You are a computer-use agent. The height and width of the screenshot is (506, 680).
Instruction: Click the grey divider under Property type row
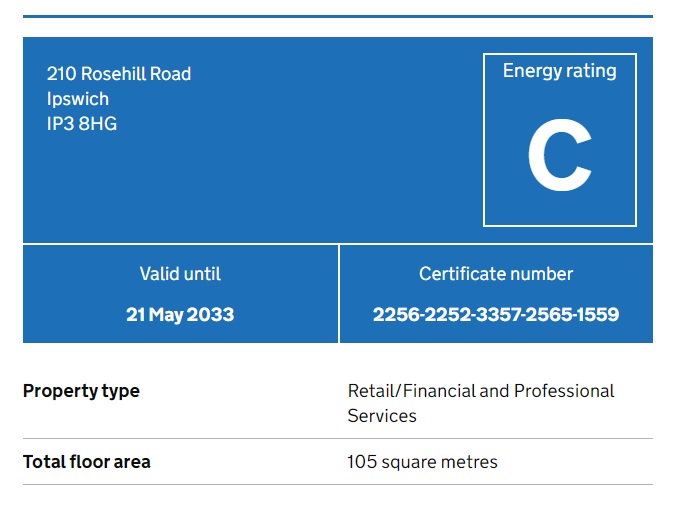(x=338, y=438)
